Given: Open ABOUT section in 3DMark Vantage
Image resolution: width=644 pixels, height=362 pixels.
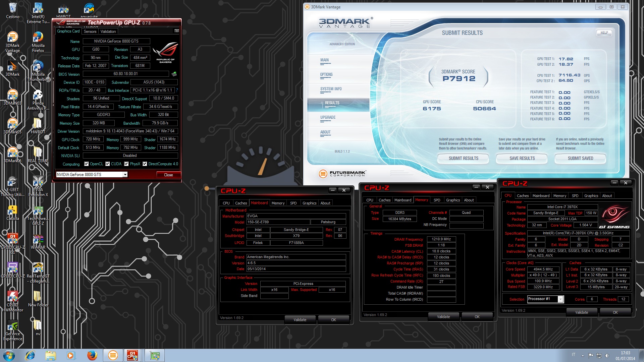Looking at the screenshot, I should click(325, 132).
